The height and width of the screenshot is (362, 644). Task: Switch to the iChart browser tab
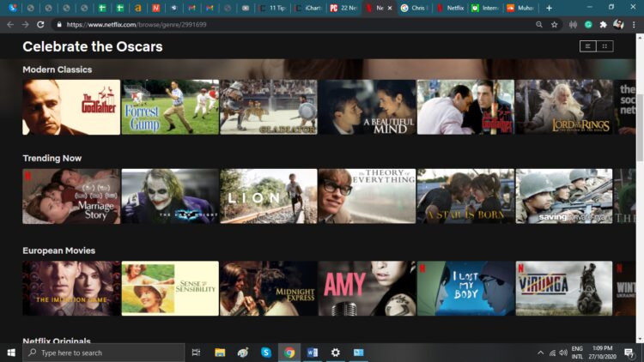click(x=308, y=8)
